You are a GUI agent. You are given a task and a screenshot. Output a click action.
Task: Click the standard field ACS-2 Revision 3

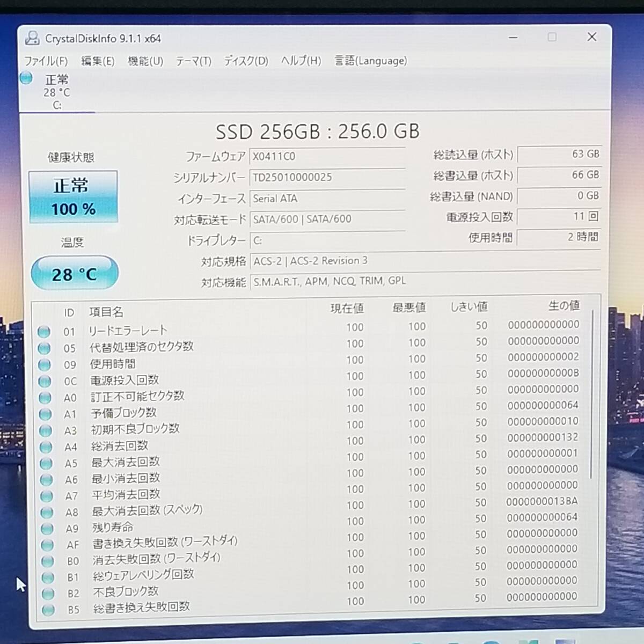coord(425,261)
